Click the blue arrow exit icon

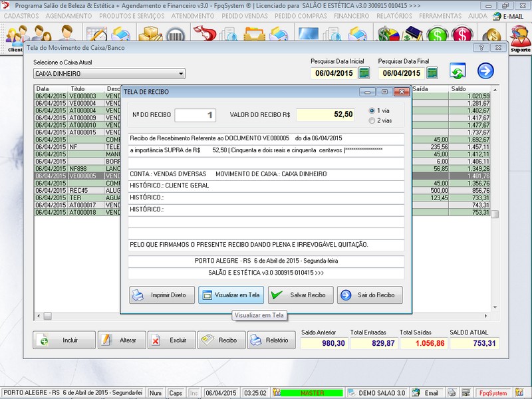click(x=486, y=71)
